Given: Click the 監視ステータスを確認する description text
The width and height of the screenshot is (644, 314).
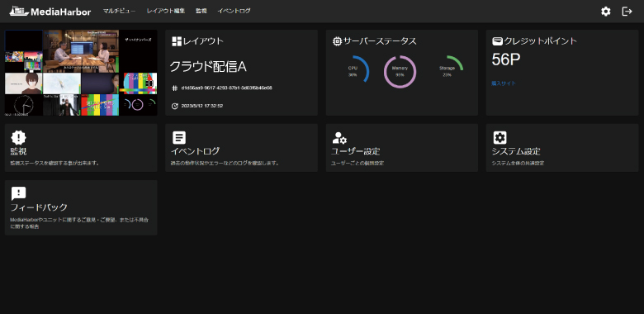Looking at the screenshot, I should [x=54, y=163].
